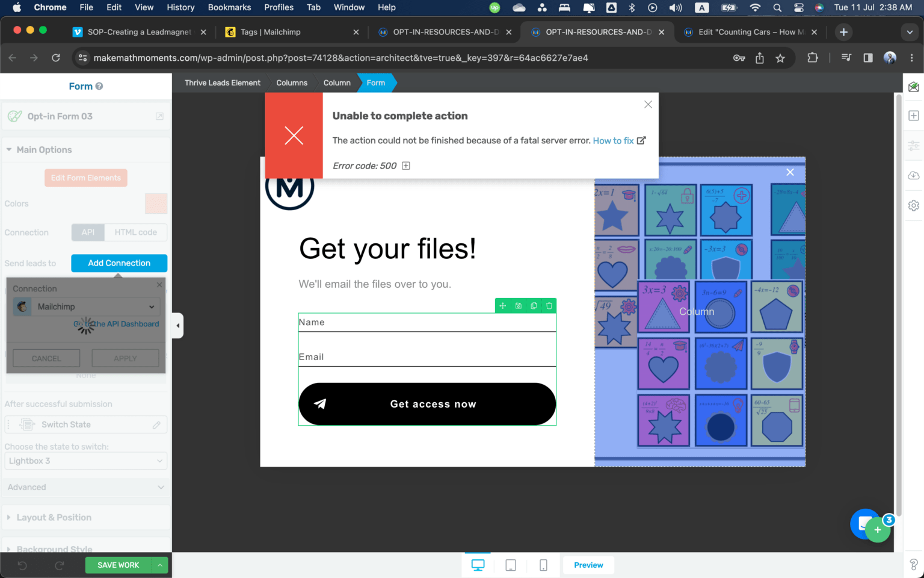924x578 pixels.
Task: Open the add element plus icon in right sidebar
Action: [x=913, y=116]
